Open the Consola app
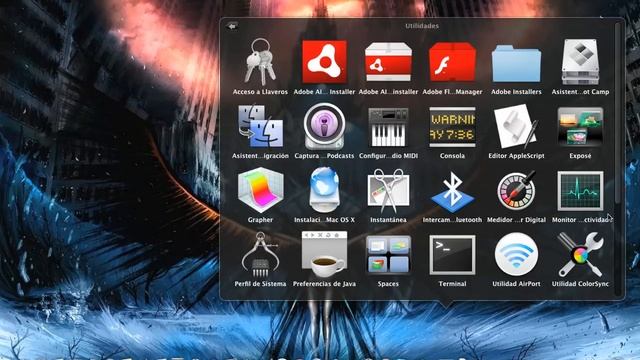640x360 pixels. (452, 127)
